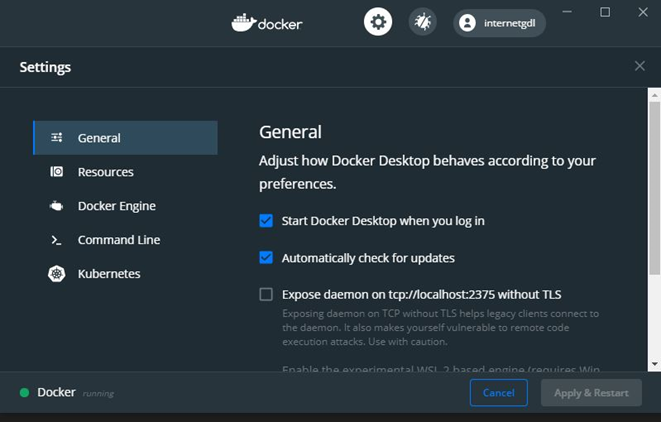Minimize the Docker Desktop window

click(567, 12)
